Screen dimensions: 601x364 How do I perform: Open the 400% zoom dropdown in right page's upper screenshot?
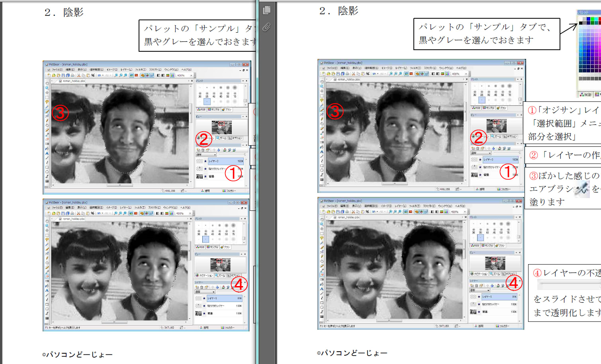pos(466,74)
